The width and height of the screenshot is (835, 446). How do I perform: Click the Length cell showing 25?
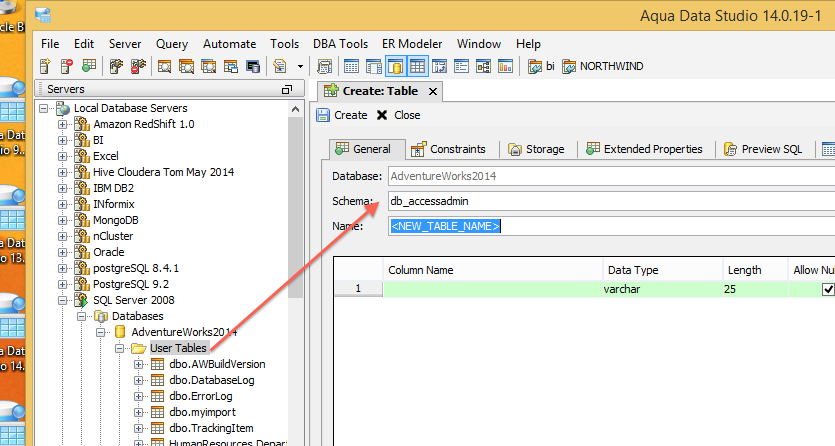pos(755,289)
